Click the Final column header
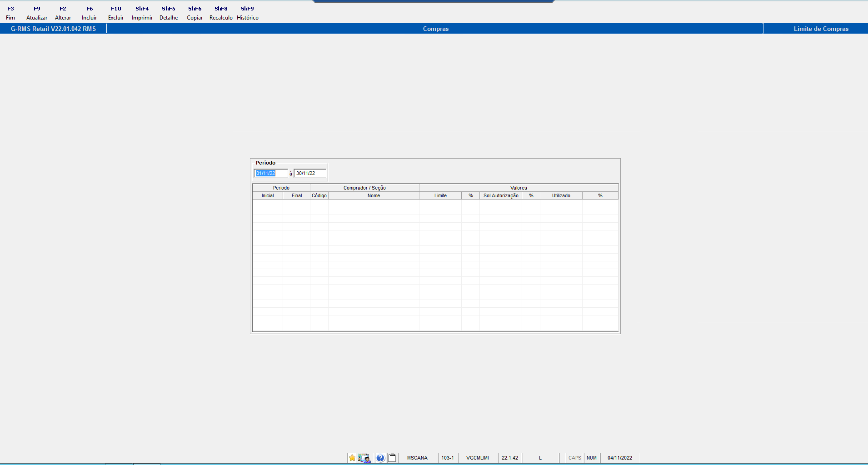This screenshot has height=465, width=868. click(297, 195)
